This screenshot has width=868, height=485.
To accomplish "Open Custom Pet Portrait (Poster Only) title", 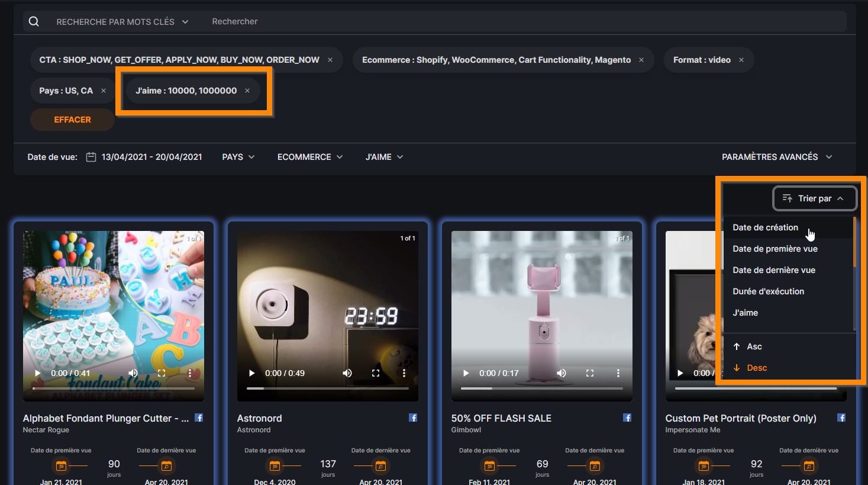I will point(741,418).
